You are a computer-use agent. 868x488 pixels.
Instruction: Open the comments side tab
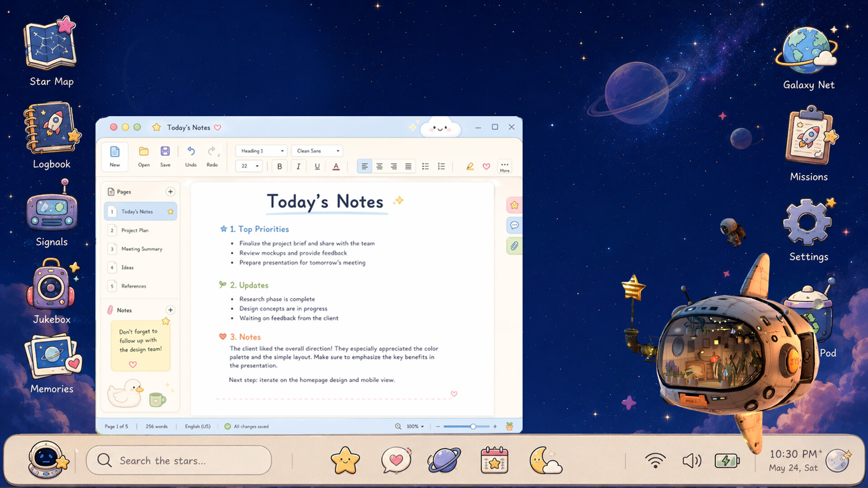pyautogui.click(x=514, y=225)
